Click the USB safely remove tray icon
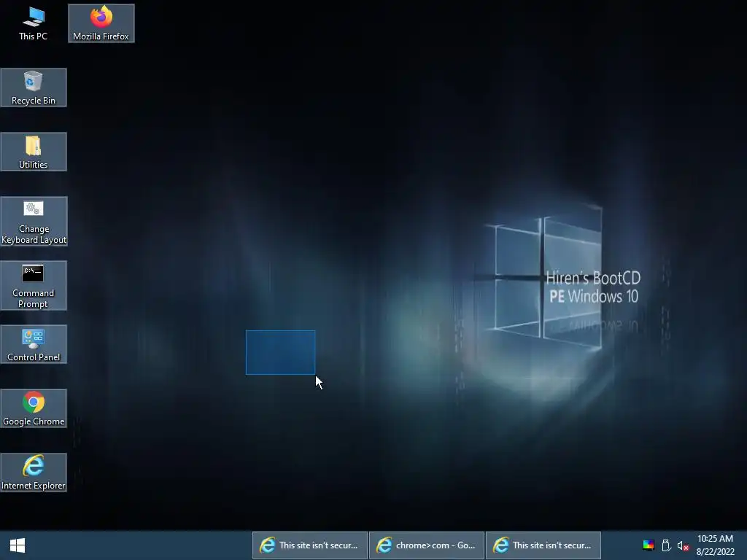Image resolution: width=747 pixels, height=560 pixels. pos(666,545)
